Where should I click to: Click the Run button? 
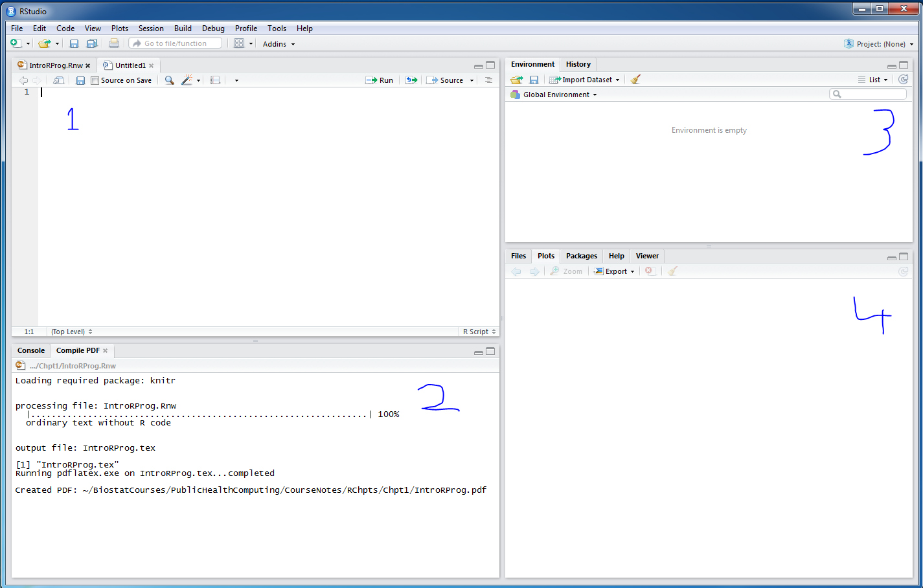click(380, 80)
